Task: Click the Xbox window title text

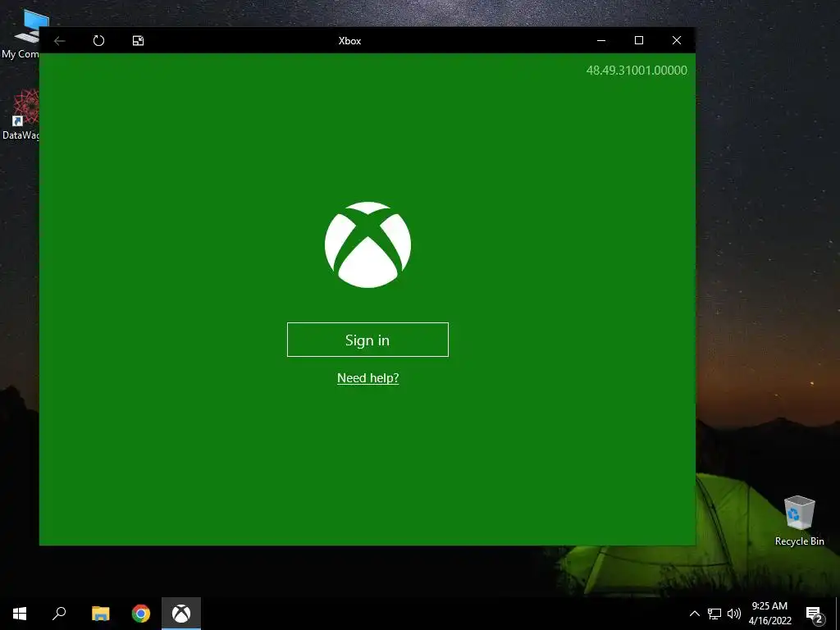Action: tap(349, 41)
